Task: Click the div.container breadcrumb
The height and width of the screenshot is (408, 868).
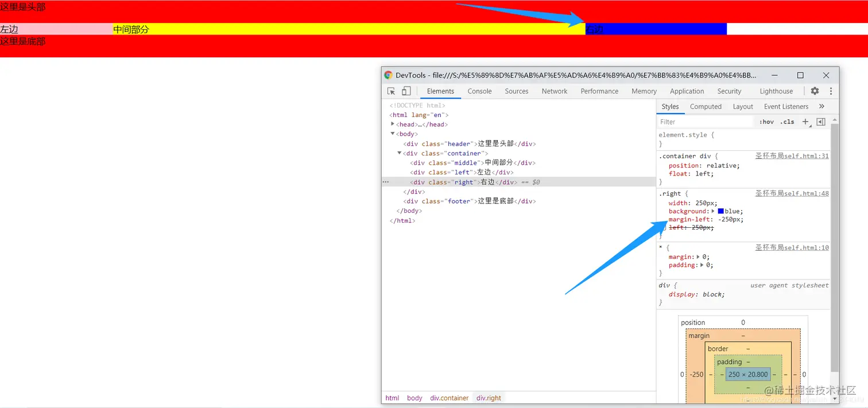Action: coord(449,398)
